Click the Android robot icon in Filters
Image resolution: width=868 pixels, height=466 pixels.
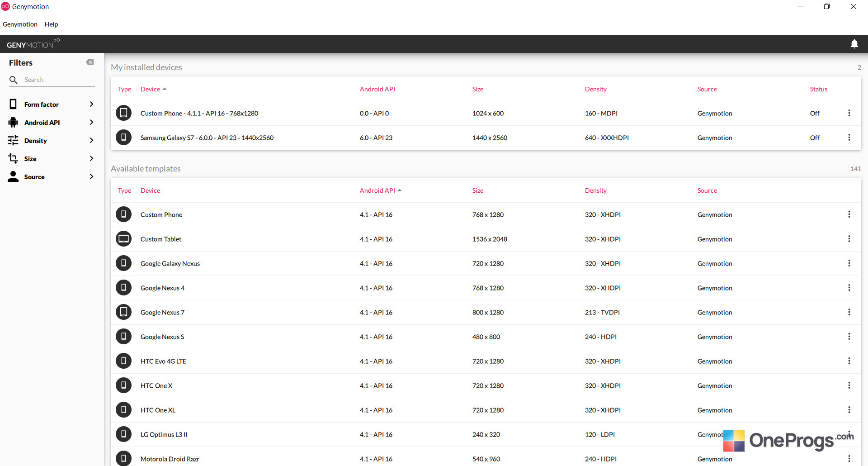coord(13,122)
